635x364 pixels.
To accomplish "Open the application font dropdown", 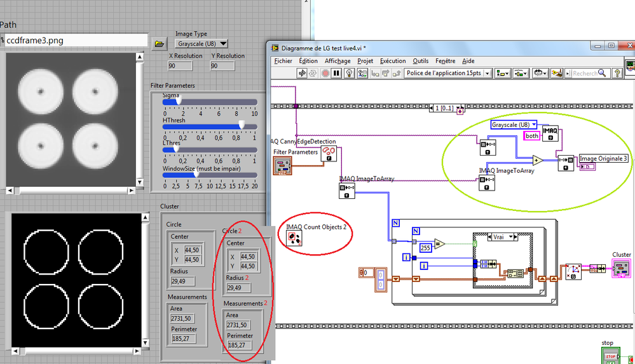I will click(x=447, y=73).
